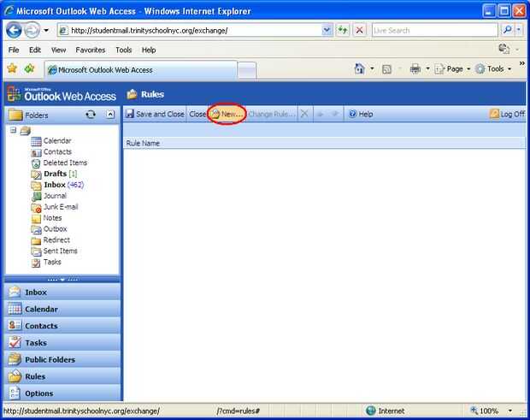Expand the Print options dropdown arrow
This screenshot has height=420, width=530.
[x=427, y=68]
